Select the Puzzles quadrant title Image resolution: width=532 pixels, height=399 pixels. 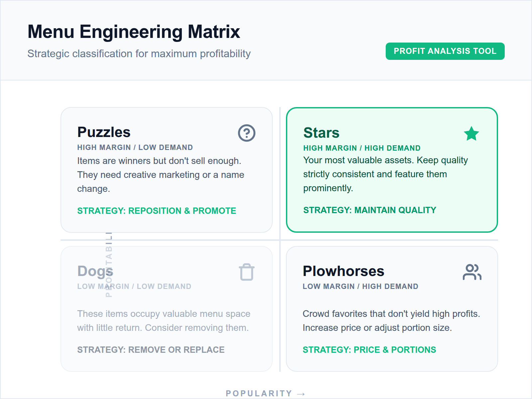tap(104, 132)
